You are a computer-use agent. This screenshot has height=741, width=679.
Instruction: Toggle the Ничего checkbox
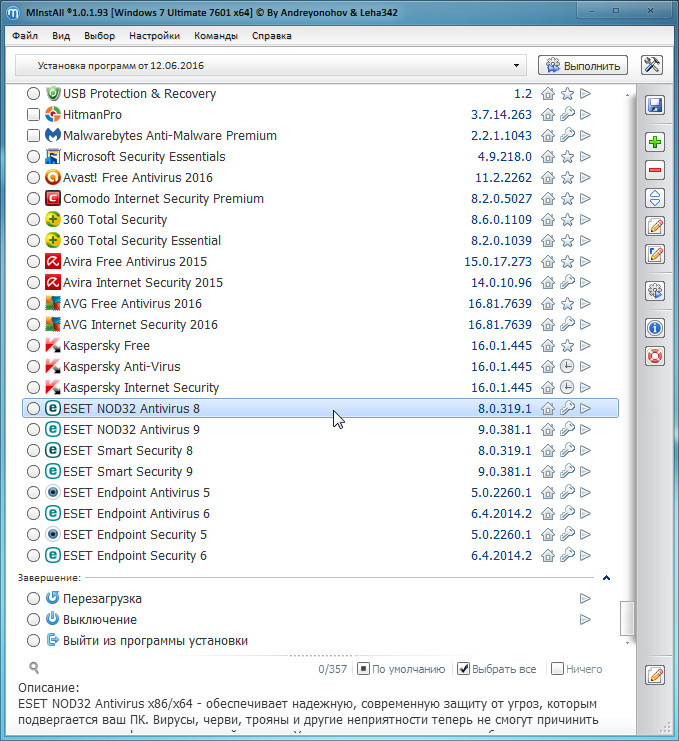point(558,669)
